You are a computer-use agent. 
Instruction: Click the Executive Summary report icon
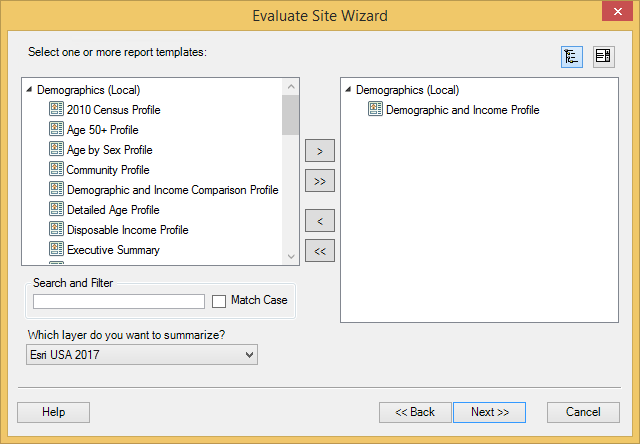[x=56, y=250]
